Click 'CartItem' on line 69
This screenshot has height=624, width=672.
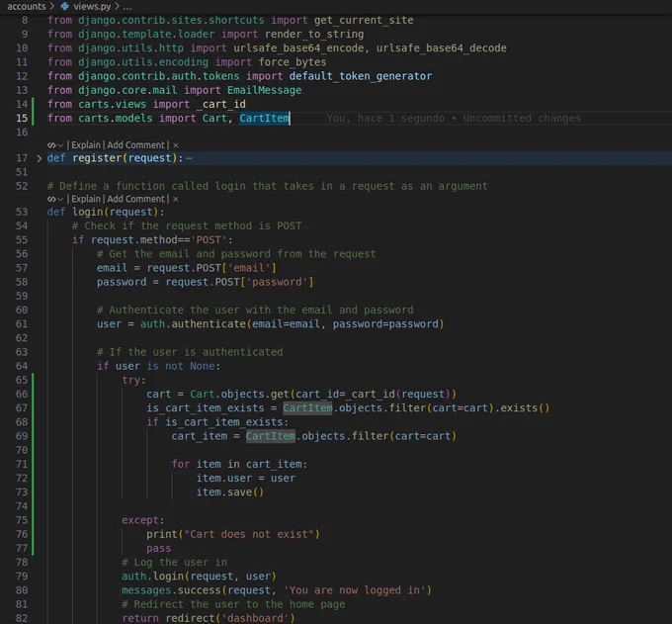pyautogui.click(x=271, y=436)
